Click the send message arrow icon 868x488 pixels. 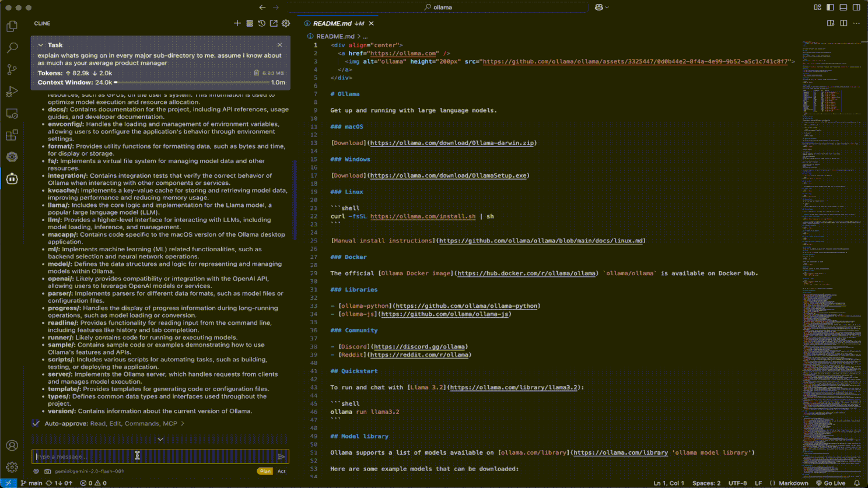(281, 457)
